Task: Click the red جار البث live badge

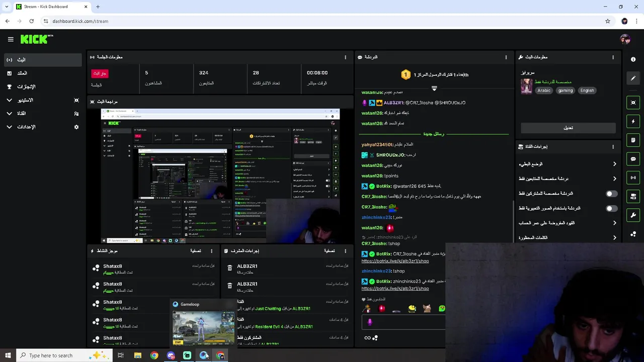Action: point(100,73)
